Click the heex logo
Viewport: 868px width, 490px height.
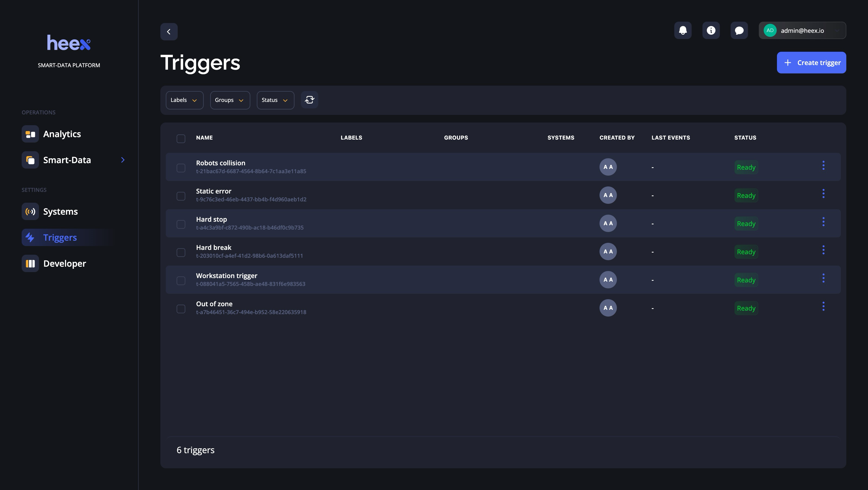(x=69, y=43)
